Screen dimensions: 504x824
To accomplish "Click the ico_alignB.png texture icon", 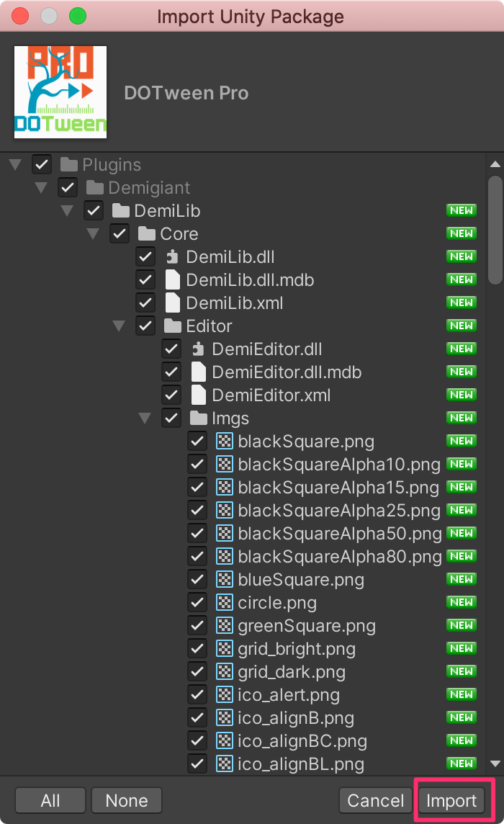I will point(225,718).
